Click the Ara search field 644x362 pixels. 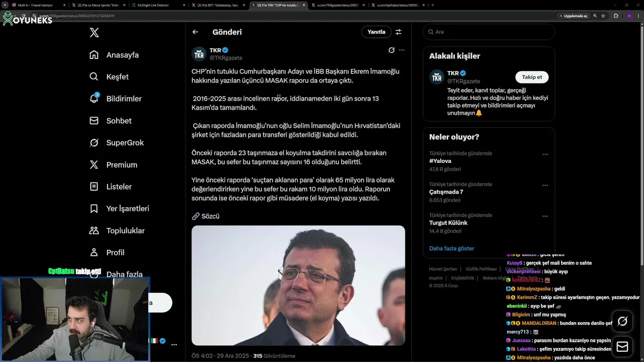pyautogui.click(x=489, y=32)
